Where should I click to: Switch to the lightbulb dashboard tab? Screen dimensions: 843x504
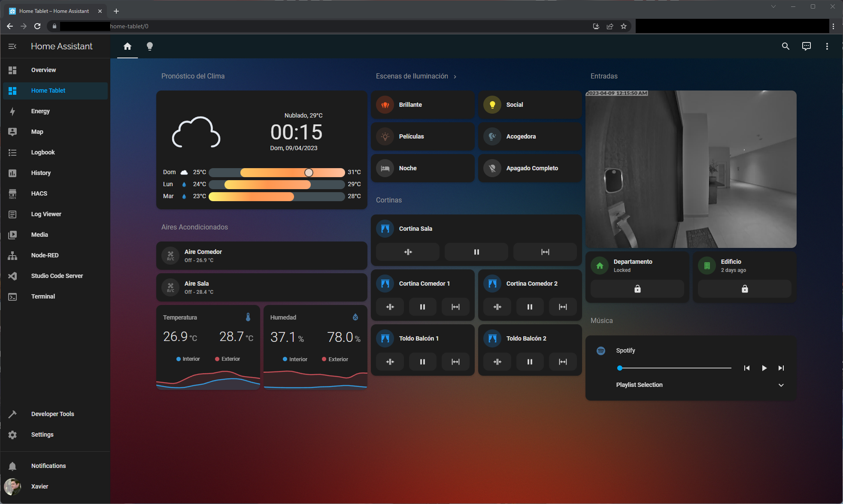[x=150, y=46]
